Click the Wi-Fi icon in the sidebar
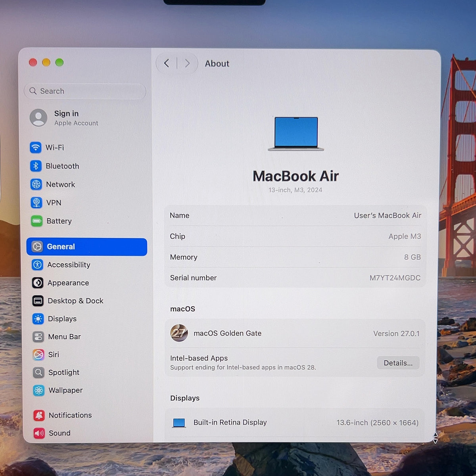This screenshot has height=476, width=476. click(36, 148)
